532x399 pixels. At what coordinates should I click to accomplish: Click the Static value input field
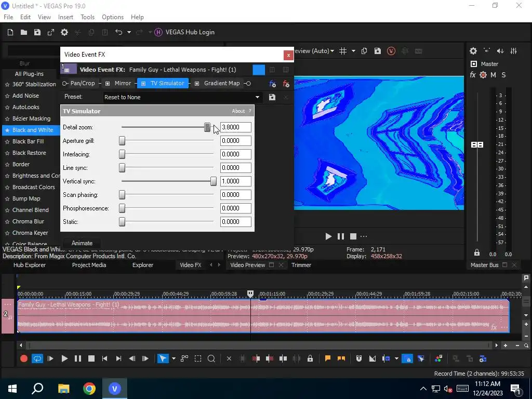pos(236,222)
